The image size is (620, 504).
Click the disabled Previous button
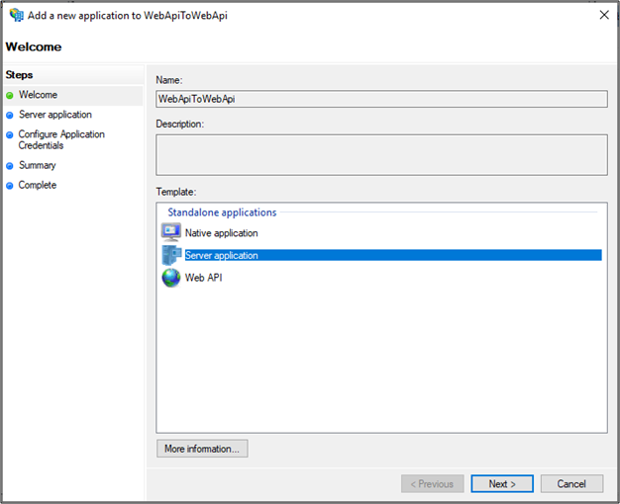[432, 483]
